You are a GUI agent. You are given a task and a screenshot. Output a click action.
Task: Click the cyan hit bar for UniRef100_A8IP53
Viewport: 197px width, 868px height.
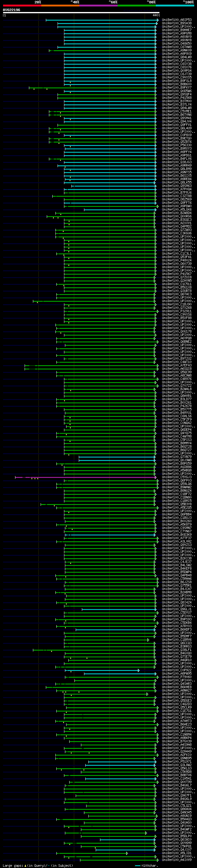coord(102,20)
